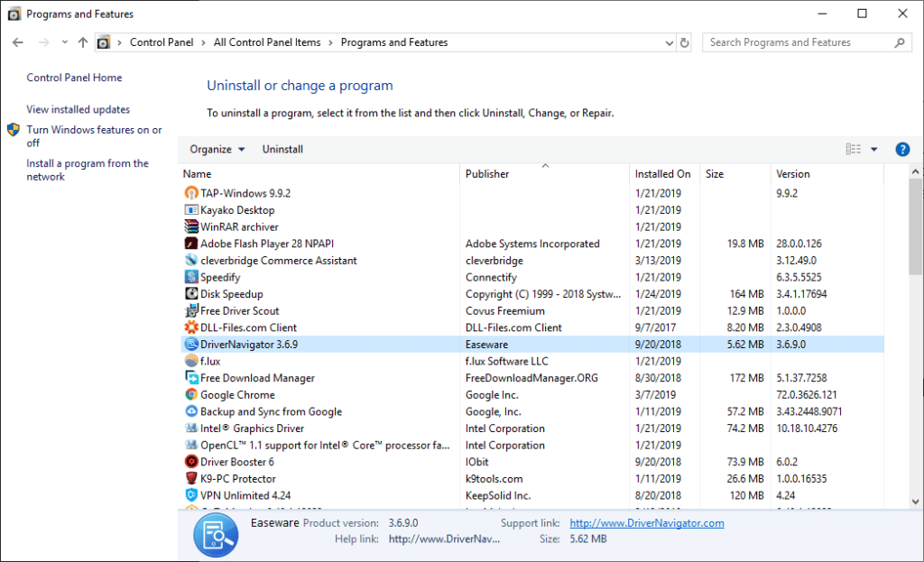This screenshot has width=924, height=562.
Task: Click the f.lux program icon
Action: 191,361
